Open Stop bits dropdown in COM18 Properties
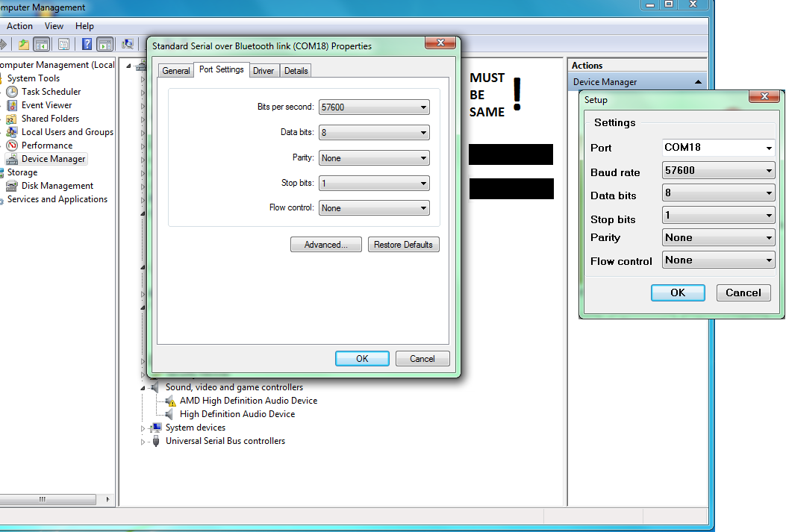786x532 pixels. pos(374,184)
